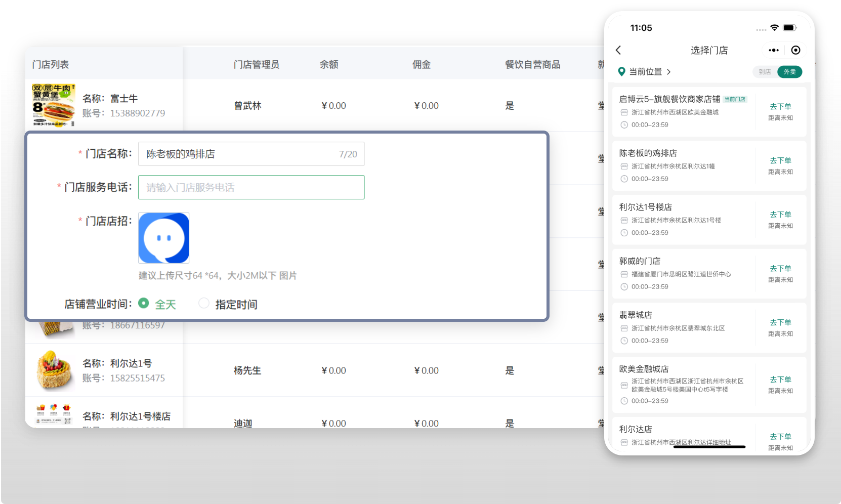841x504 pixels.
Task: Click the 门店服务电话 input field
Action: 251,187
